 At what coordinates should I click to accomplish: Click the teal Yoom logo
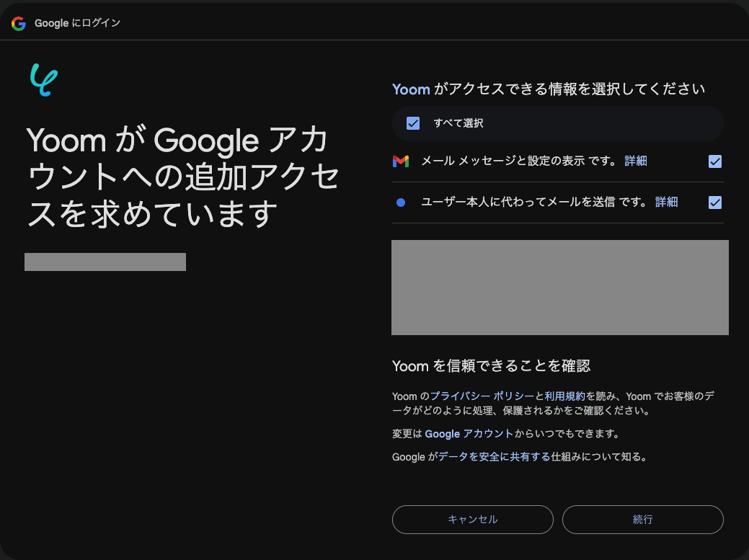point(44,80)
